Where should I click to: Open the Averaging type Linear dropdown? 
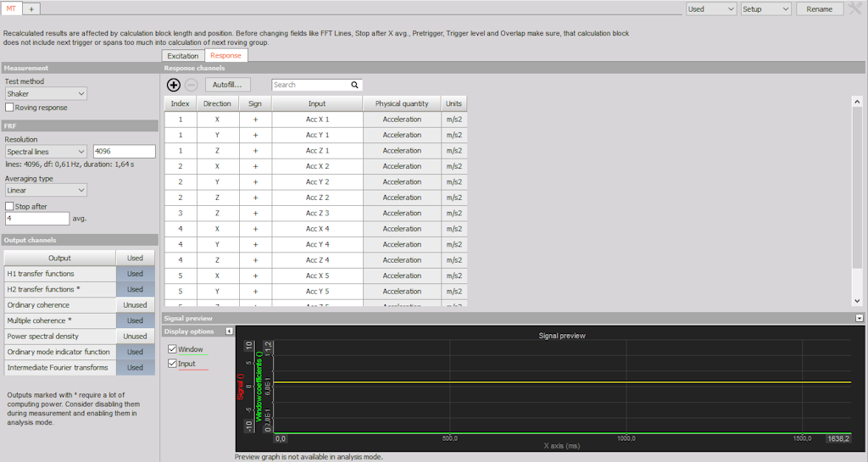tap(46, 191)
